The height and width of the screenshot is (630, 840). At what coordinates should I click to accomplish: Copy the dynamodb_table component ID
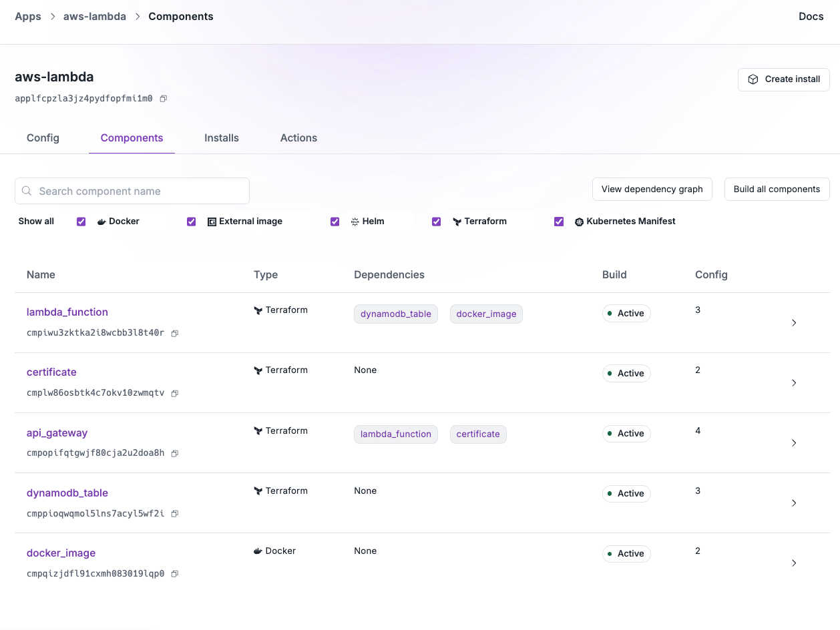[174, 514]
